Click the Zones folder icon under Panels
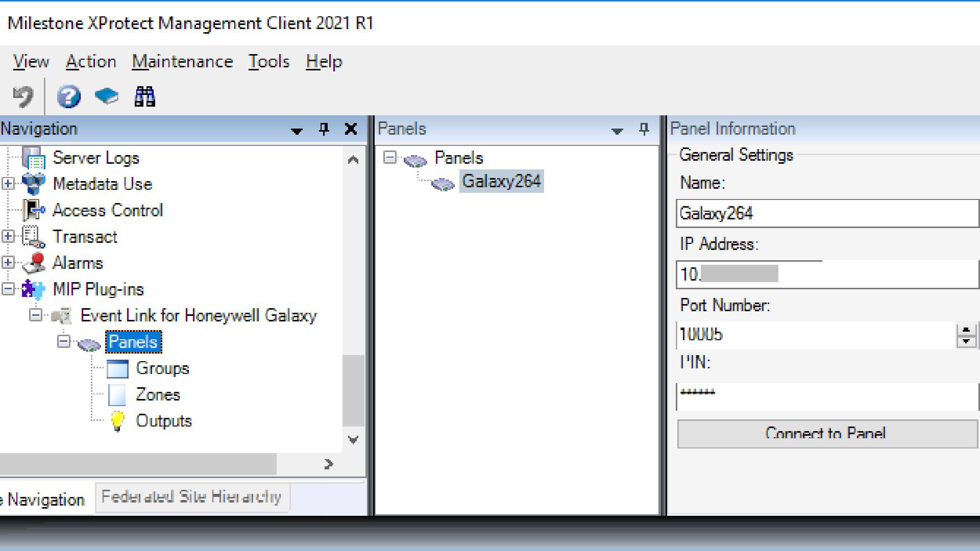 118,394
